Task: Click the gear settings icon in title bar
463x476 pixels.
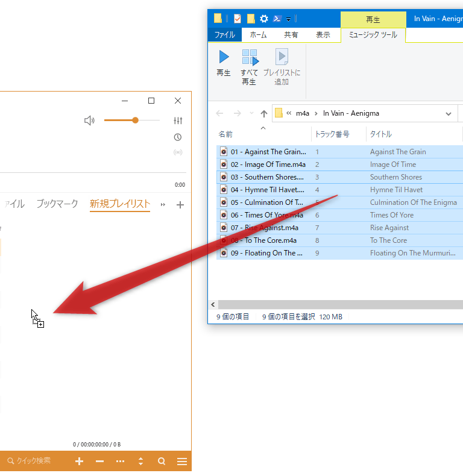Action: (264, 19)
